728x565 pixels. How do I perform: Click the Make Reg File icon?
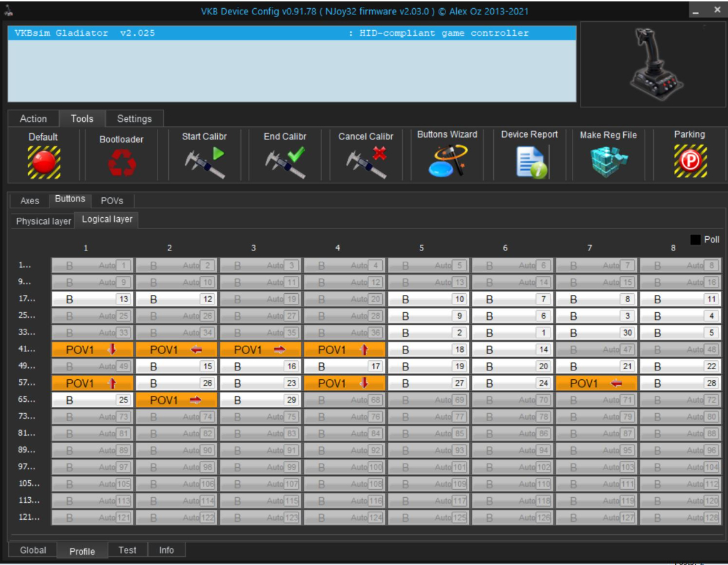[x=608, y=161]
